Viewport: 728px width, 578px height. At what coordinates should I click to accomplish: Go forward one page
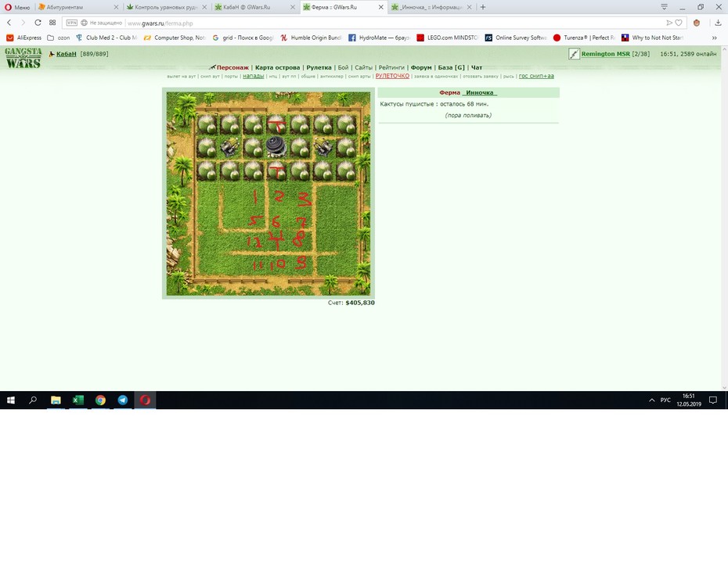pyautogui.click(x=23, y=23)
